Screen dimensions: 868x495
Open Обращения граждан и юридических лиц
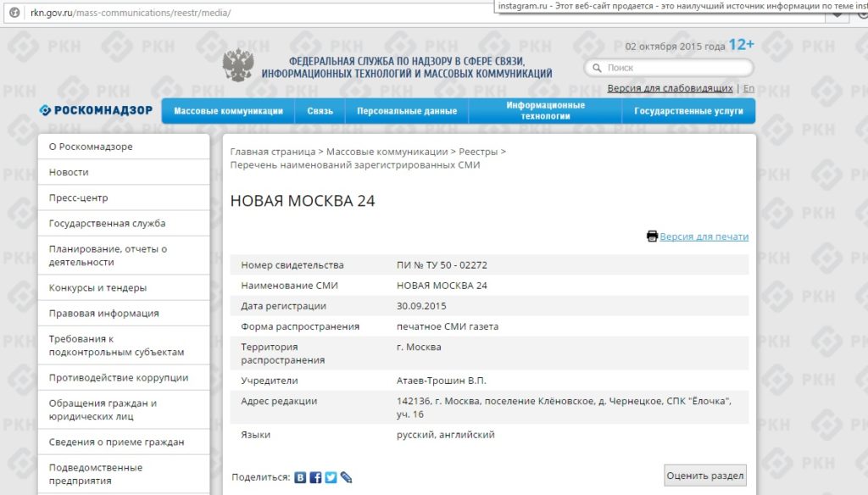124,409
